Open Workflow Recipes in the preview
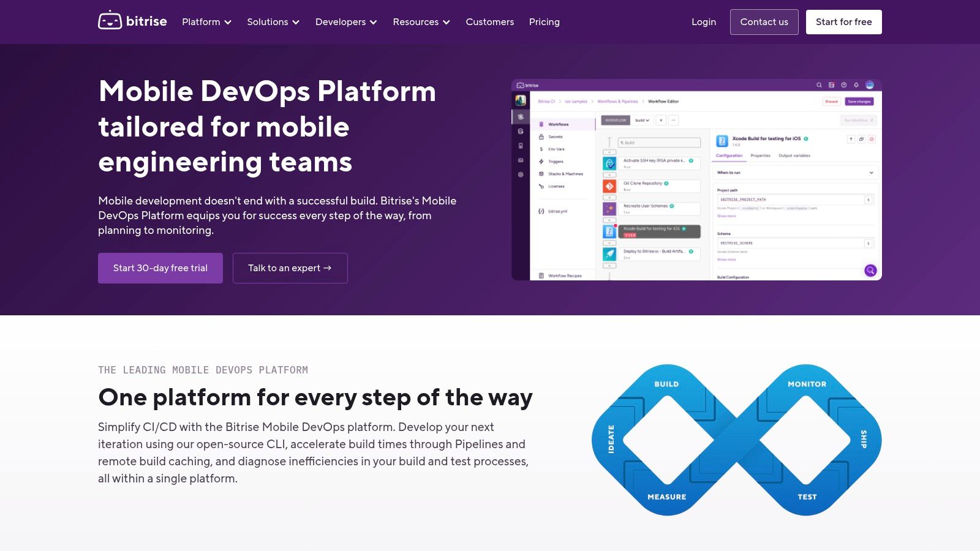 pos(560,275)
